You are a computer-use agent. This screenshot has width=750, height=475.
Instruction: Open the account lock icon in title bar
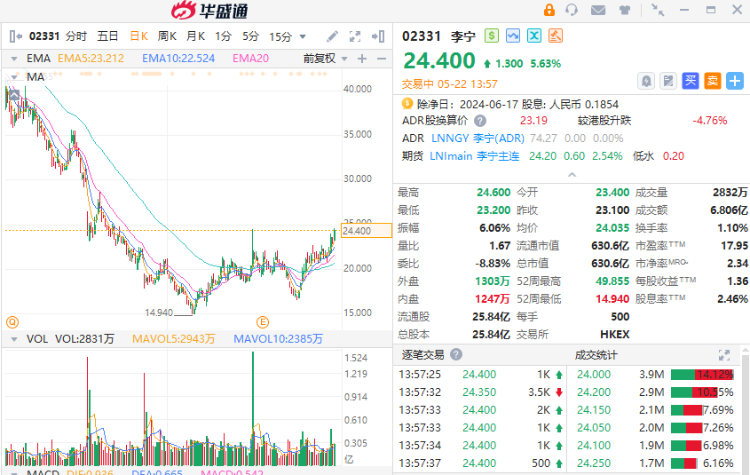[x=549, y=10]
